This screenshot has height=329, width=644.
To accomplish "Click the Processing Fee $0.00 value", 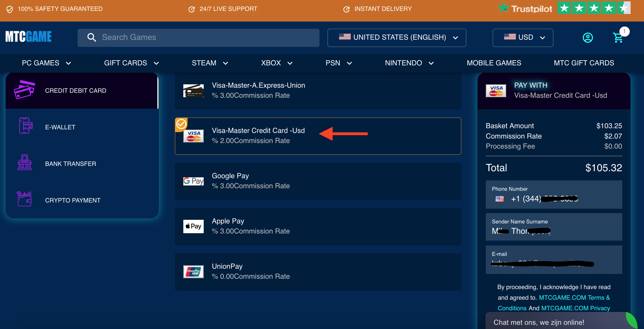I will click(613, 146).
